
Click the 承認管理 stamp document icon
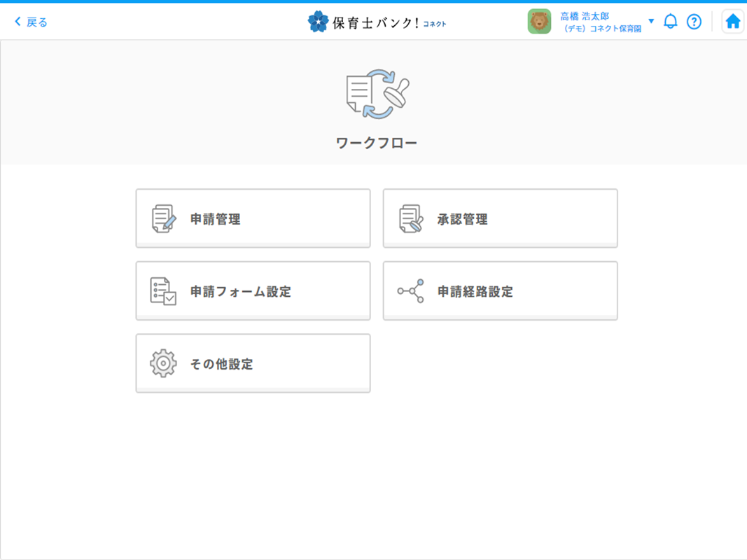[411, 219]
